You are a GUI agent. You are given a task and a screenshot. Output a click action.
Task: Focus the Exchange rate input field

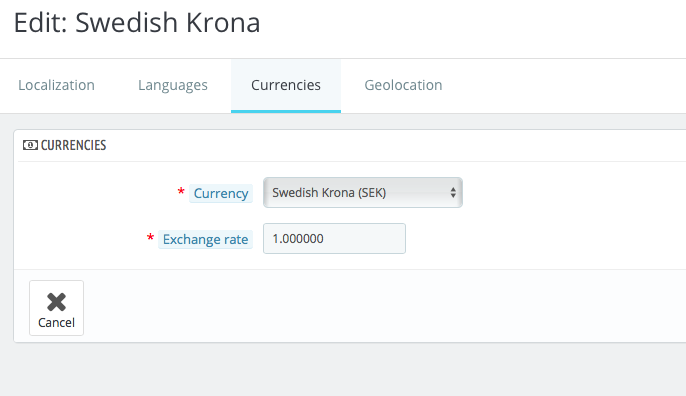pos(334,238)
